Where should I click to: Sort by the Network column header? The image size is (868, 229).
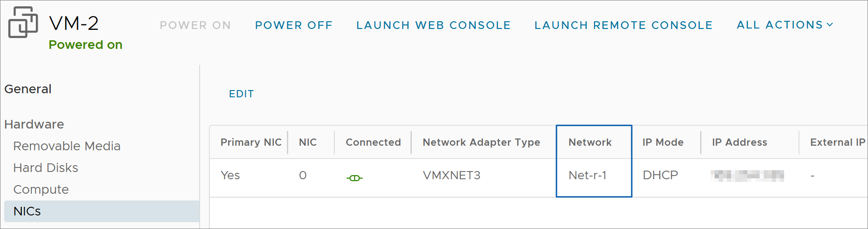coord(590,142)
